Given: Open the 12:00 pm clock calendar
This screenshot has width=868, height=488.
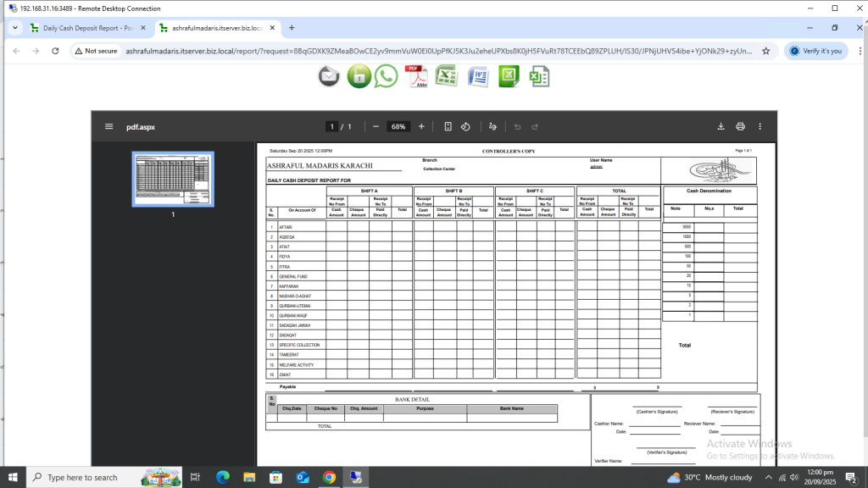Looking at the screenshot, I should click(x=820, y=477).
